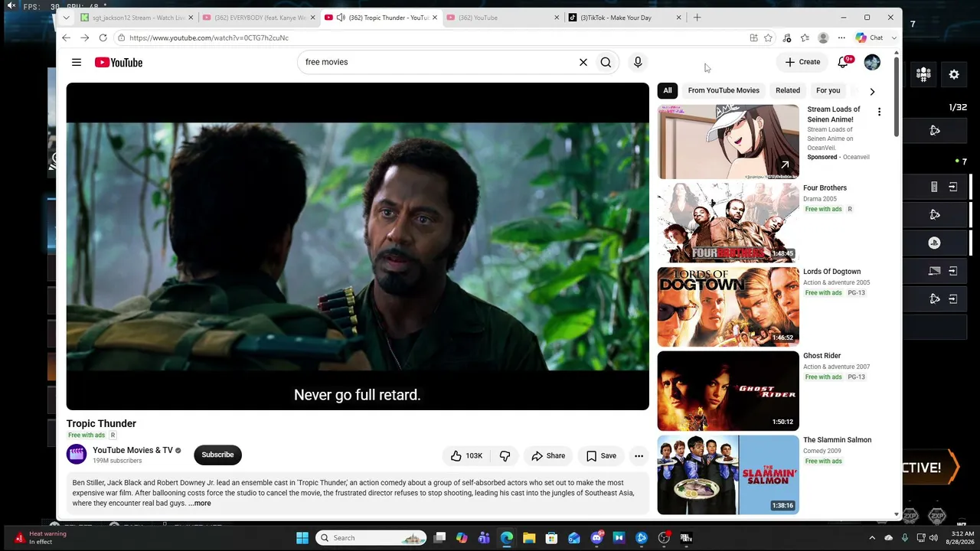
Task: Open a new browser tab
Action: pos(697,18)
